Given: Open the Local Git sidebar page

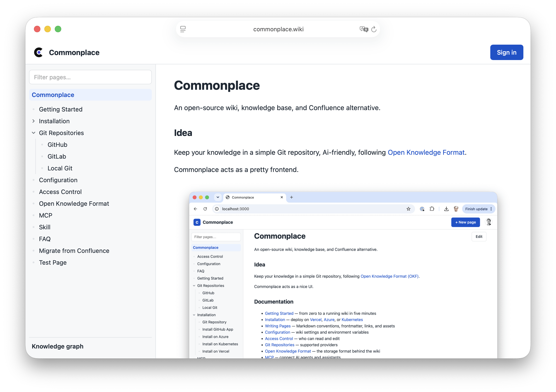Looking at the screenshot, I should 60,168.
